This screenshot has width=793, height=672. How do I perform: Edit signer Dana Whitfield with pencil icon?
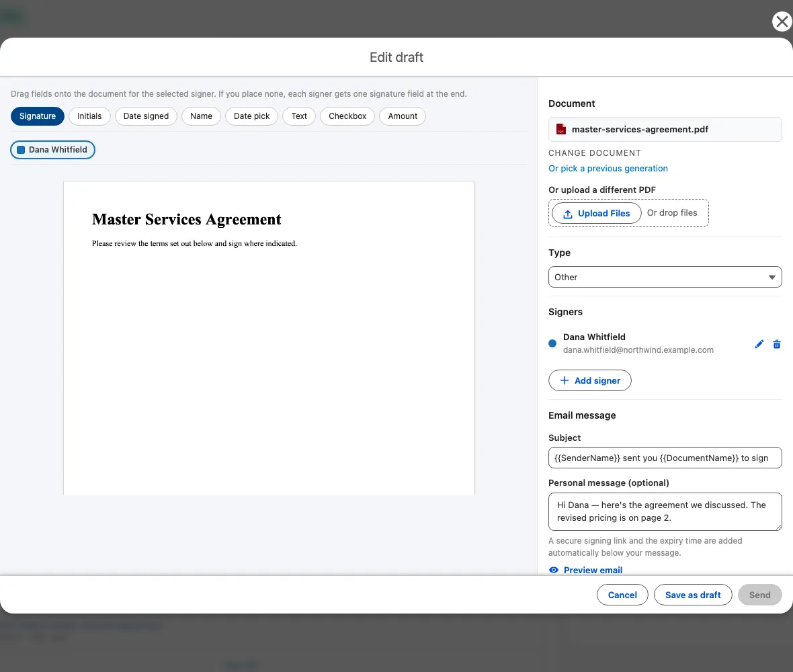[759, 344]
